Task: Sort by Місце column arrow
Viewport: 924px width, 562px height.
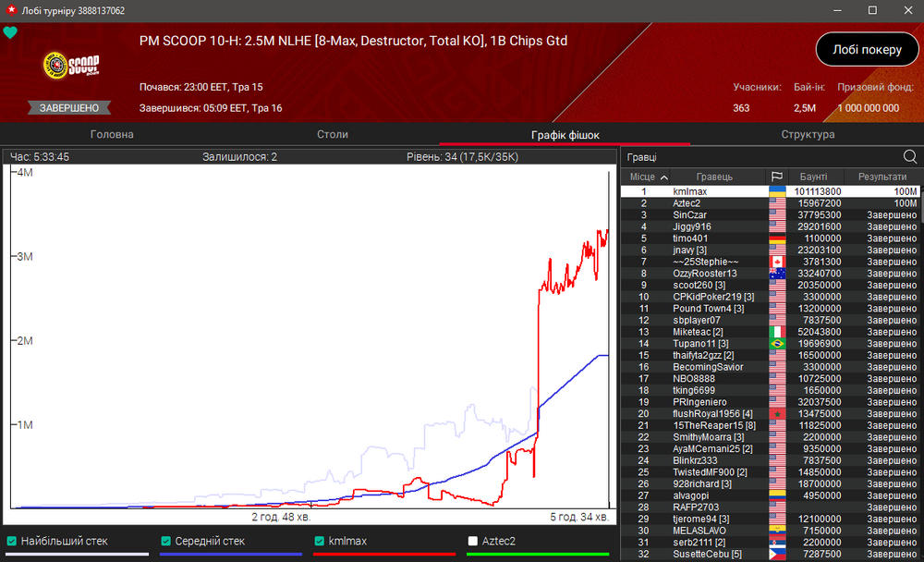Action: click(664, 177)
